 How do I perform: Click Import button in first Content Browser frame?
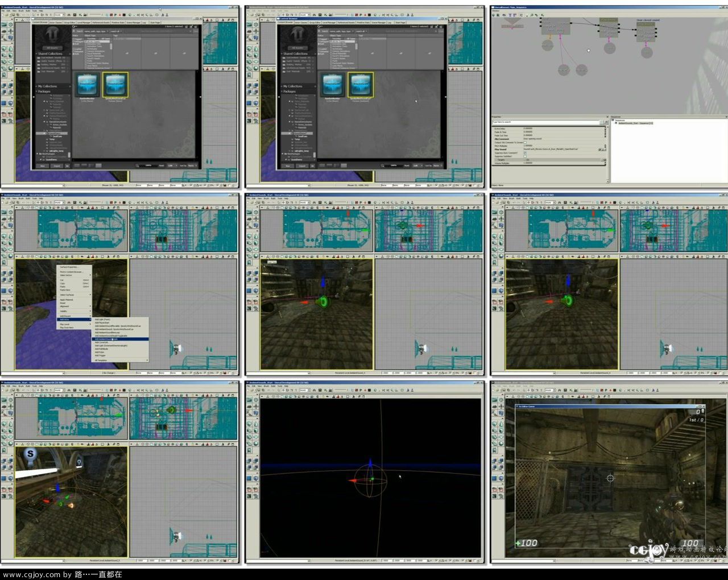[56, 166]
